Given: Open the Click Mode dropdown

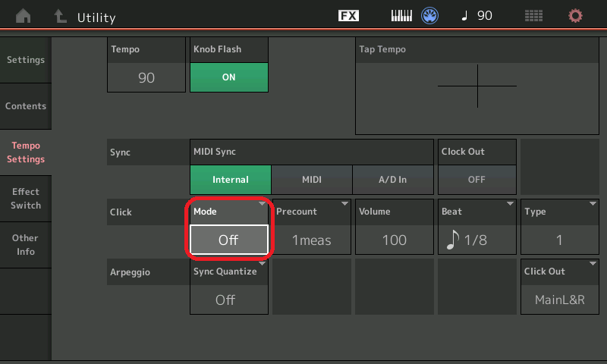Looking at the screenshot, I should pos(228,240).
